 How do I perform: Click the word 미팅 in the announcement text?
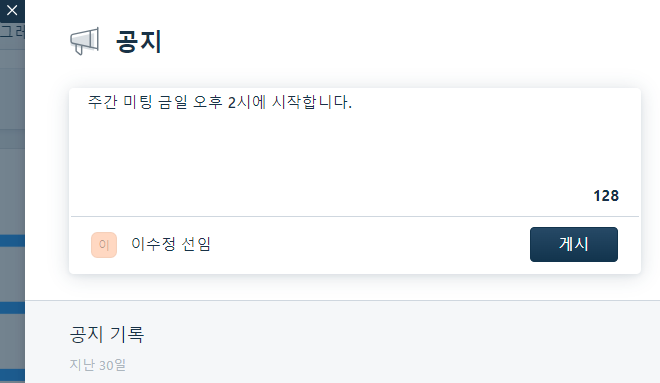138,102
